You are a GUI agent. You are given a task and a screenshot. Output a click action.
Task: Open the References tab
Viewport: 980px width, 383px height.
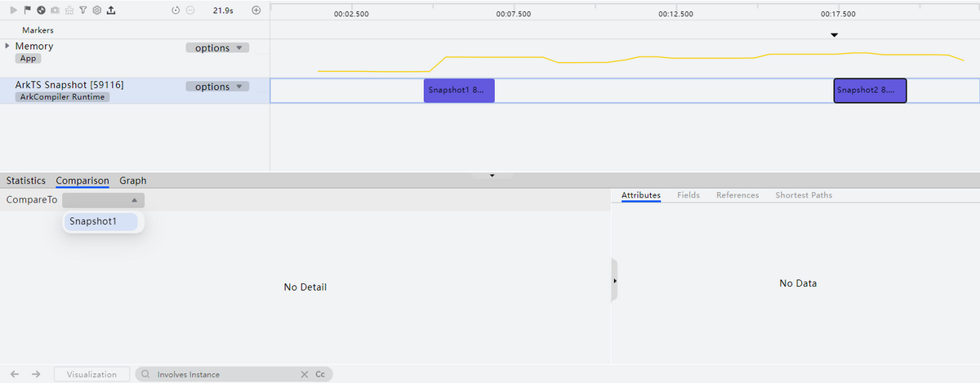tap(737, 195)
